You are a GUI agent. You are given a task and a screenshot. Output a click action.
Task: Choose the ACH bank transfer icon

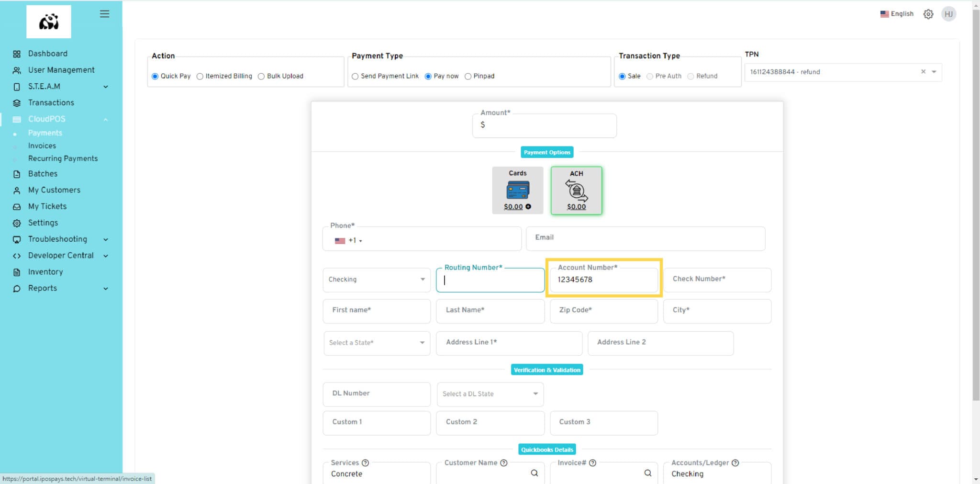click(576, 191)
